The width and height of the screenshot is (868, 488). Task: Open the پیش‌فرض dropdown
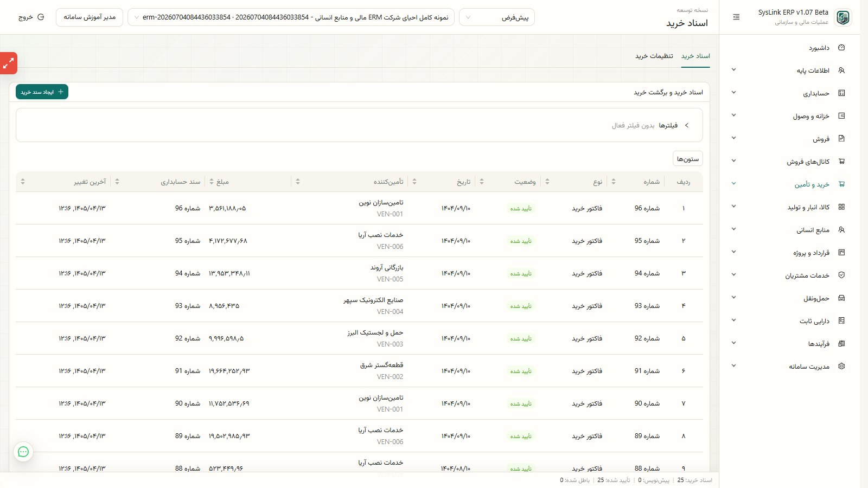(497, 17)
